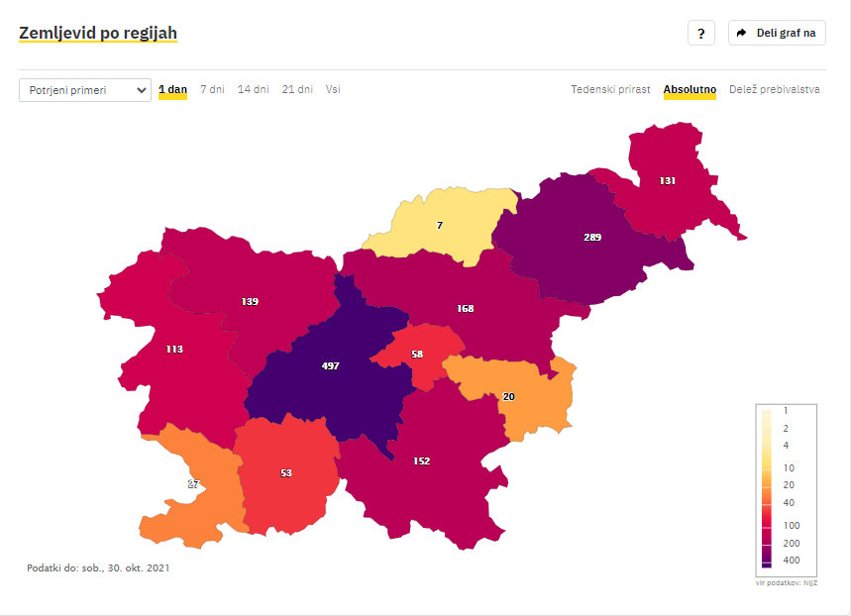Image resolution: width=851 pixels, height=616 pixels.
Task: Click the share arrow icon
Action: [x=741, y=33]
